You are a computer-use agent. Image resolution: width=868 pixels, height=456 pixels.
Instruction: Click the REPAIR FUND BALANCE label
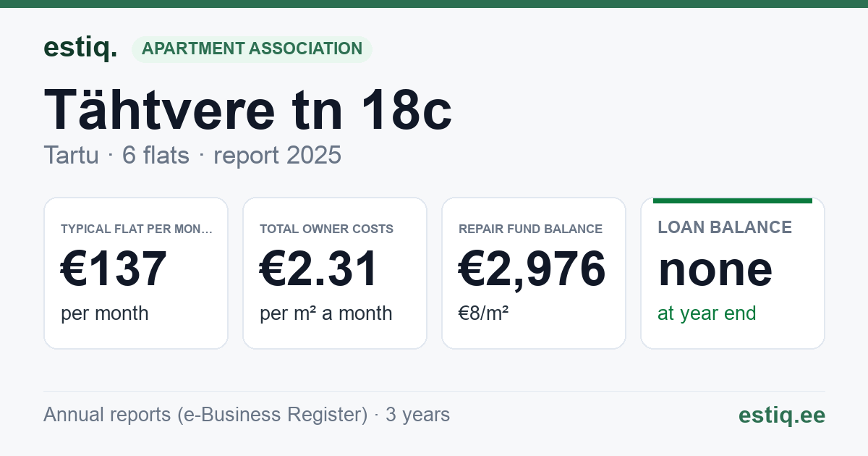(530, 229)
